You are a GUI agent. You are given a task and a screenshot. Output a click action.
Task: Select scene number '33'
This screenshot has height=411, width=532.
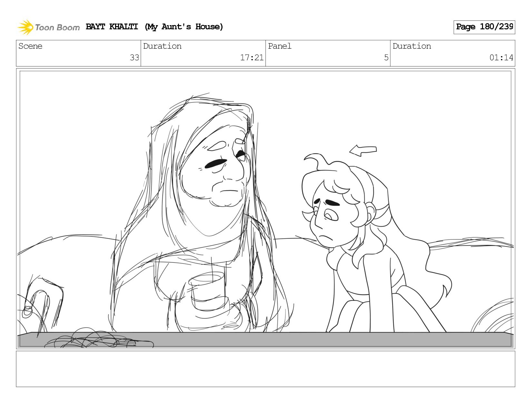coord(134,58)
